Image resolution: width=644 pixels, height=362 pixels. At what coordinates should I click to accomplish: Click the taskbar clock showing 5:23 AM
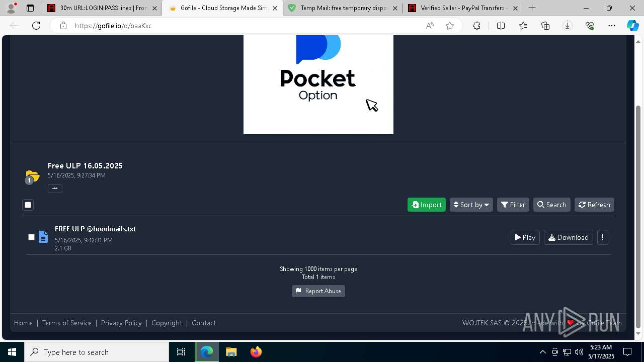(x=601, y=352)
